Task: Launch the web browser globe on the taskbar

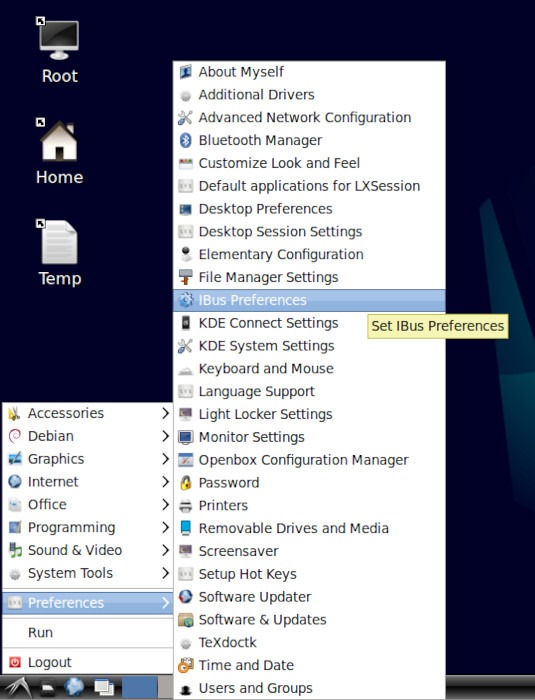Action: coord(75,688)
